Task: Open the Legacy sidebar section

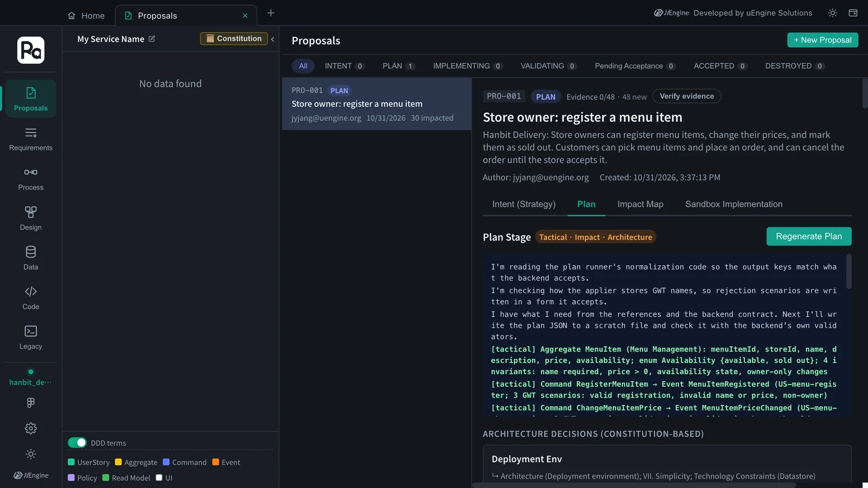Action: [31, 337]
